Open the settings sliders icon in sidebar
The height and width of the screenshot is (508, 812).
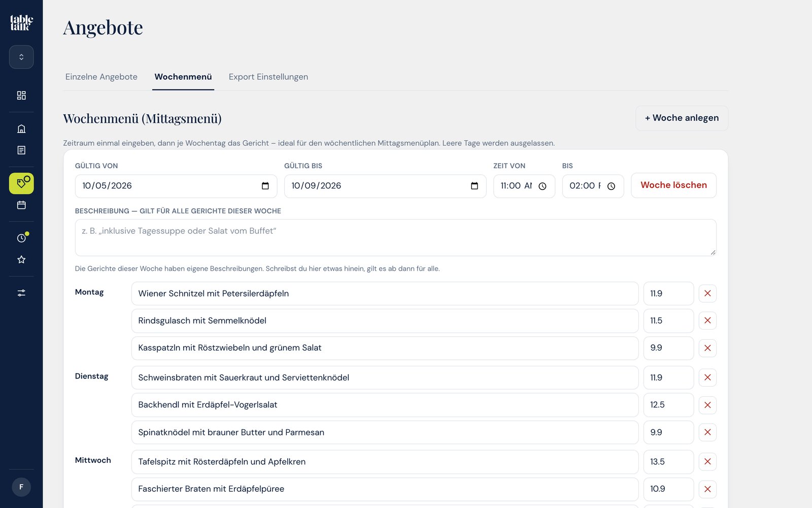pyautogui.click(x=21, y=293)
